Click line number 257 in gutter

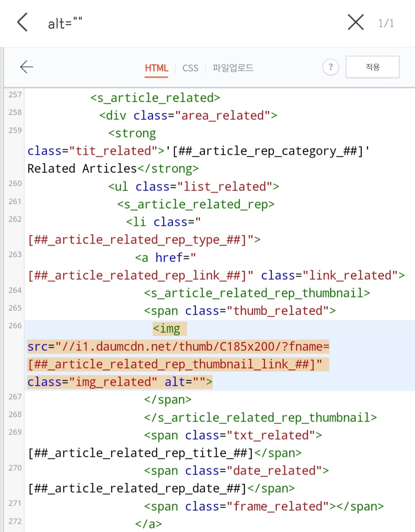(15, 95)
